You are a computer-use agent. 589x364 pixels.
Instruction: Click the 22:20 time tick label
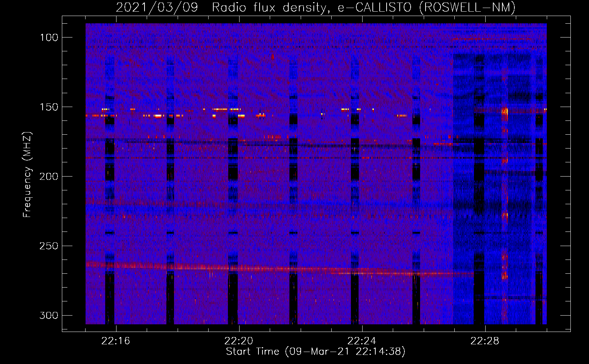(x=239, y=341)
